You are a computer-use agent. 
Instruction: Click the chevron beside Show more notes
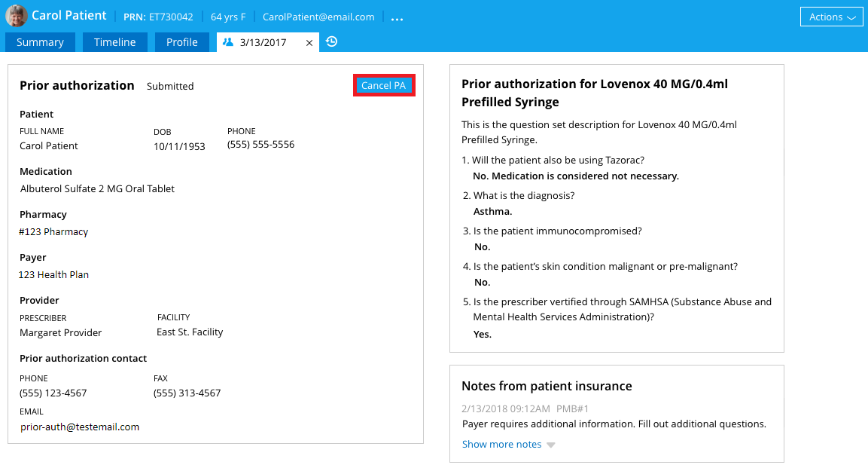coord(551,445)
